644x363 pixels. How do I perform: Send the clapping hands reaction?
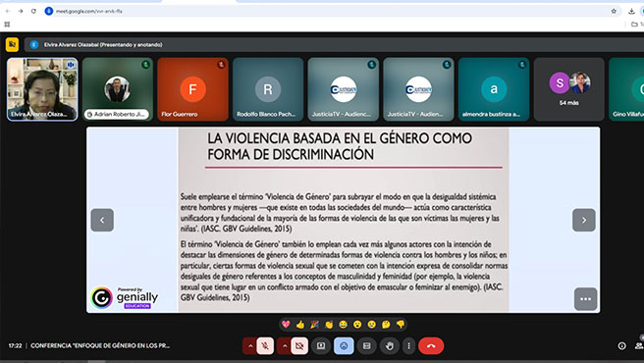329,325
